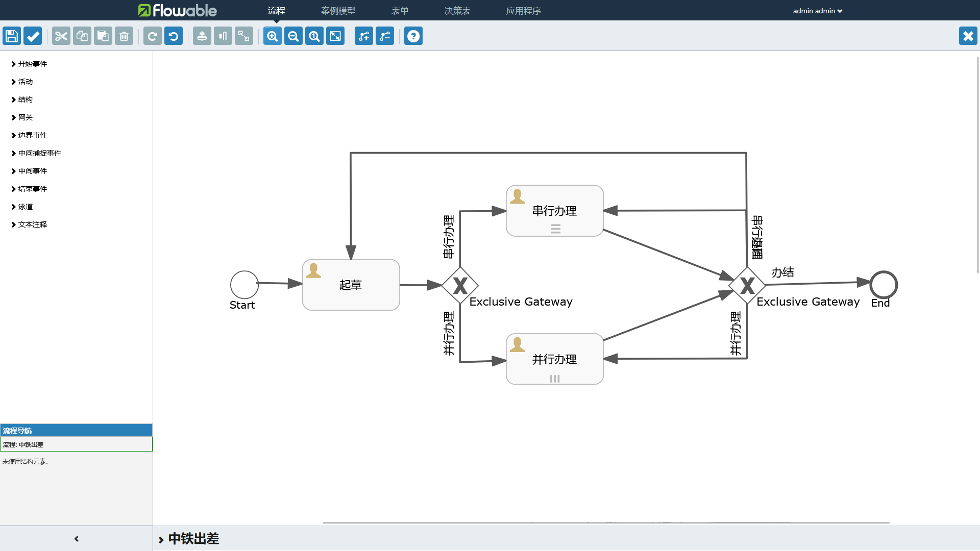Click the undo arrow icon
This screenshot has height=551, width=980.
pyautogui.click(x=174, y=36)
